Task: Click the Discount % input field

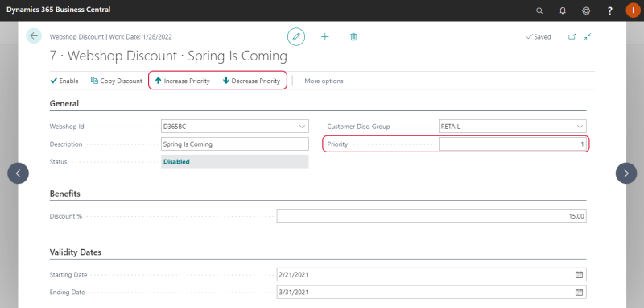Action: (431, 216)
